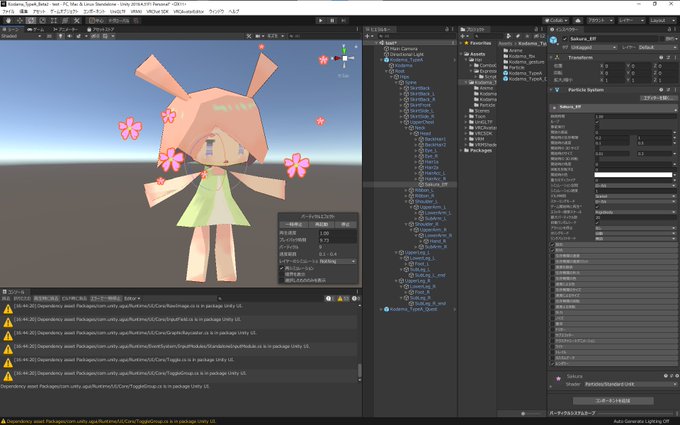Toggle scene audio speaker icon
Viewport: 680px width, 425px height.
point(69,36)
